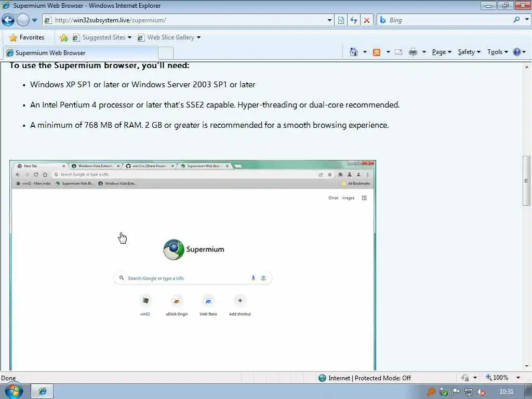Image resolution: width=532 pixels, height=399 pixels.
Task: Open the Safety menu
Action: point(469,52)
